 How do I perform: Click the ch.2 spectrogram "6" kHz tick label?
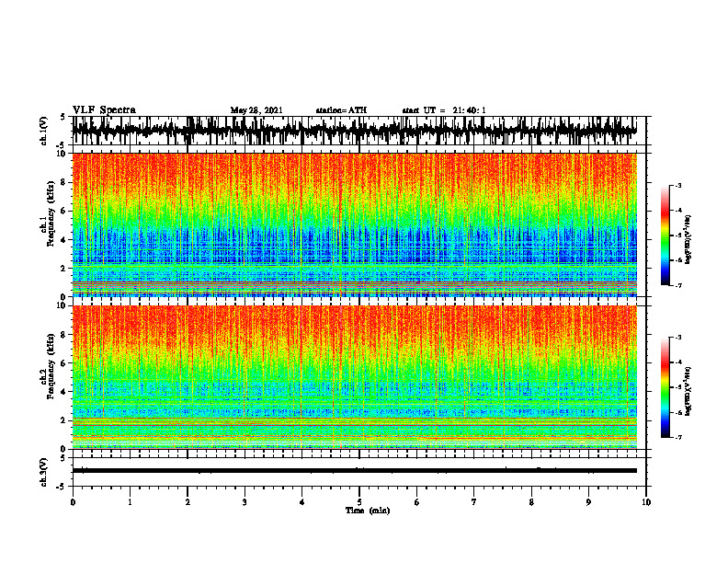(x=64, y=363)
